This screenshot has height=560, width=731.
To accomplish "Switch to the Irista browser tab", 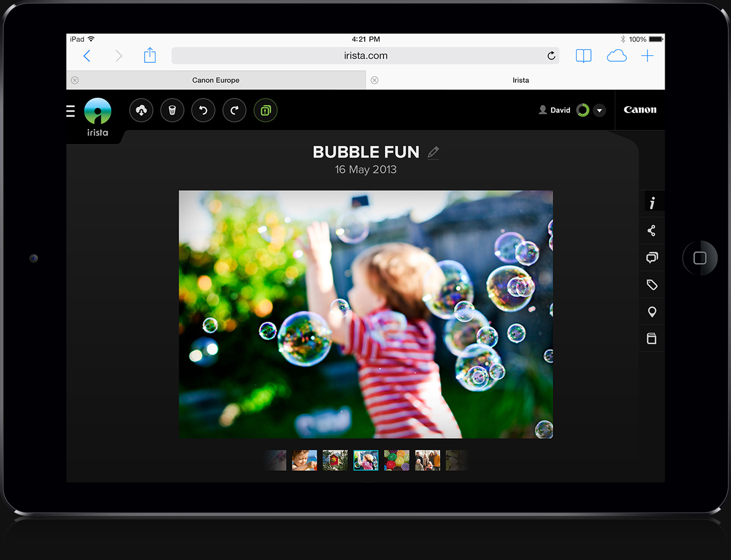I will click(520, 80).
